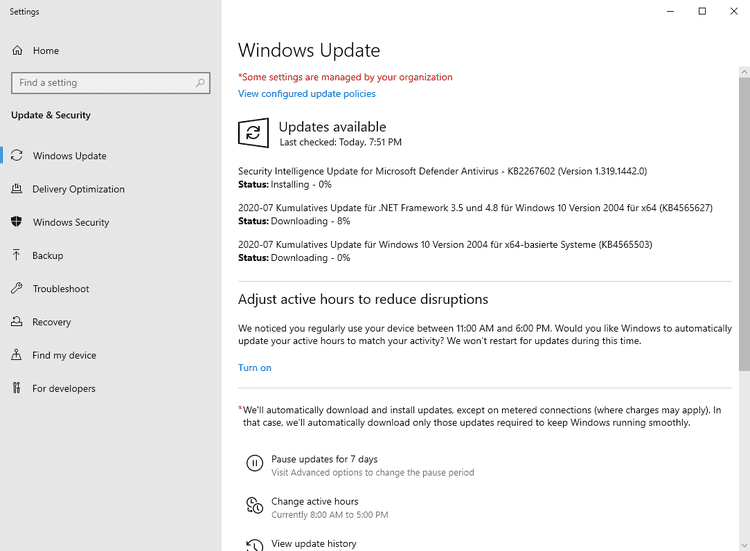Screen dimensions: 750x551
Task: Click the Delivery Optimization icon
Action: click(17, 189)
